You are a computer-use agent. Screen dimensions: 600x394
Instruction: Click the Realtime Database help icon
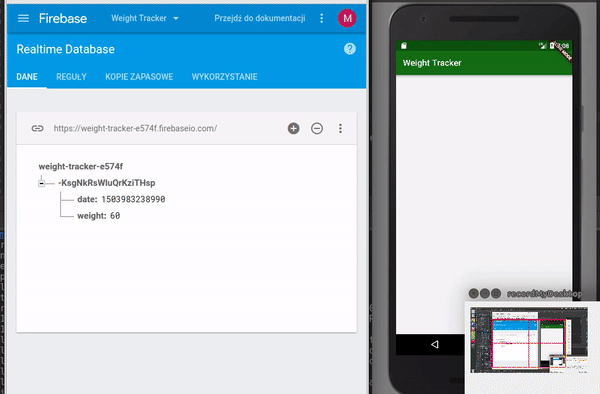pos(349,49)
